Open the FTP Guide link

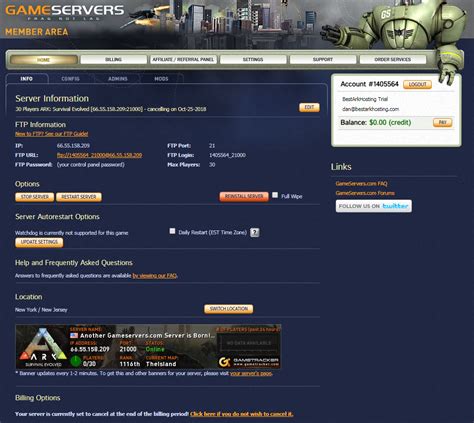52,134
